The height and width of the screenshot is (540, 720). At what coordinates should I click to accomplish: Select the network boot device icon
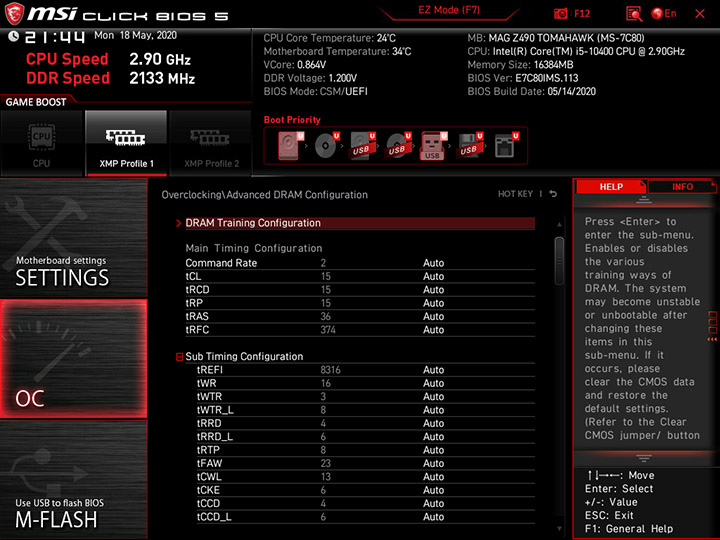506,146
